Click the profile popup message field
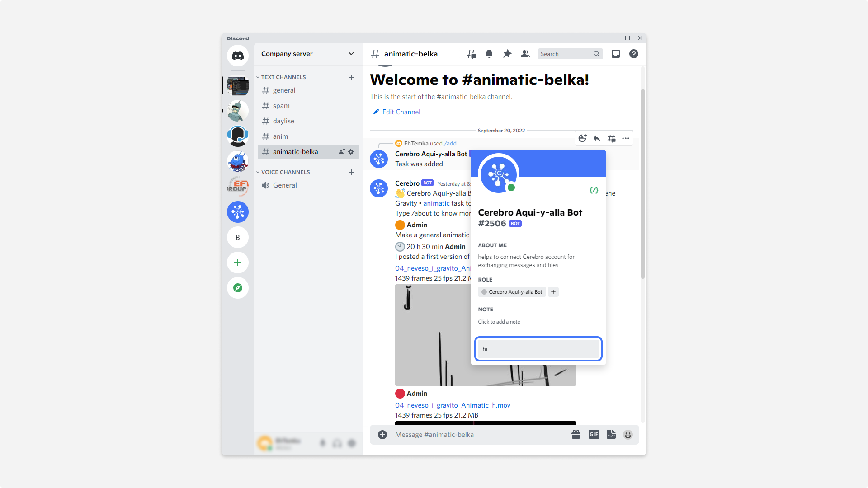Screen dimensions: 868x488 (x=538, y=349)
